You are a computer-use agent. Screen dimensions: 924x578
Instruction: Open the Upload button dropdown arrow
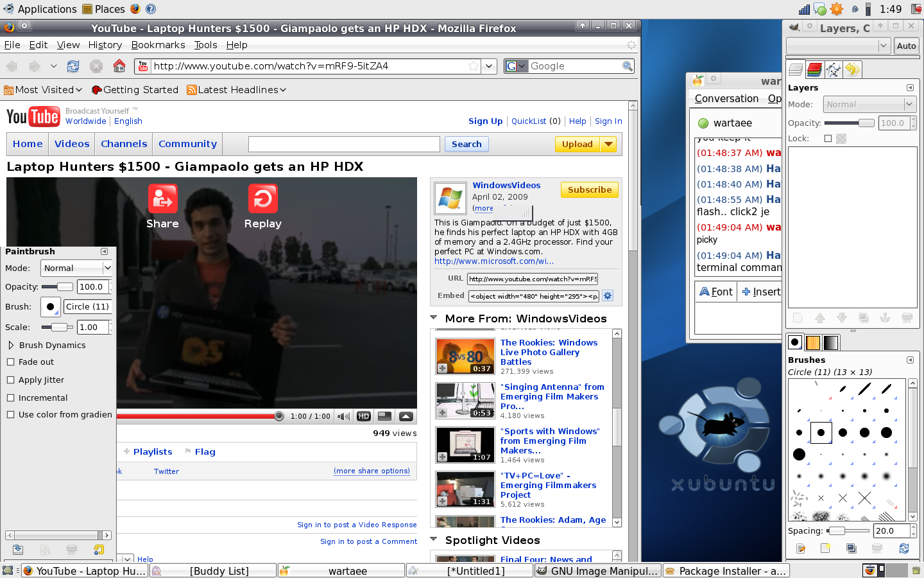[x=608, y=144]
